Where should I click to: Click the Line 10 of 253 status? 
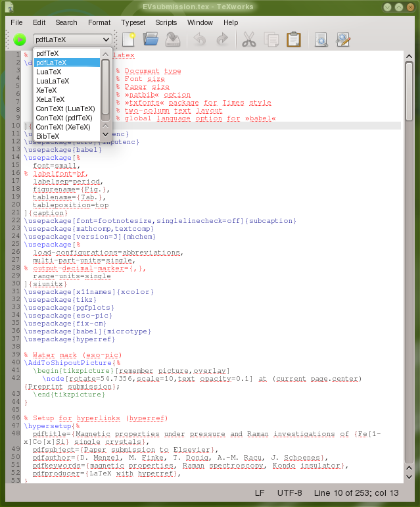pyautogui.click(x=356, y=493)
